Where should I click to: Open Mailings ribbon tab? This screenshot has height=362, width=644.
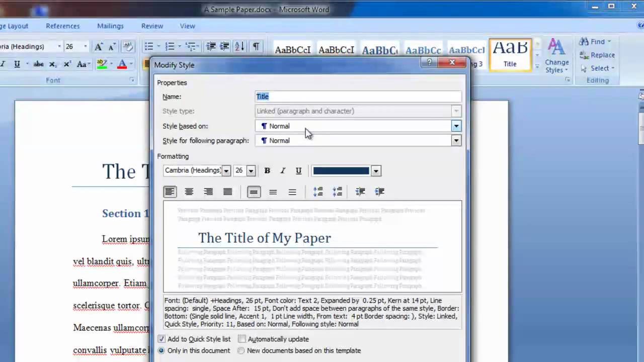(110, 26)
